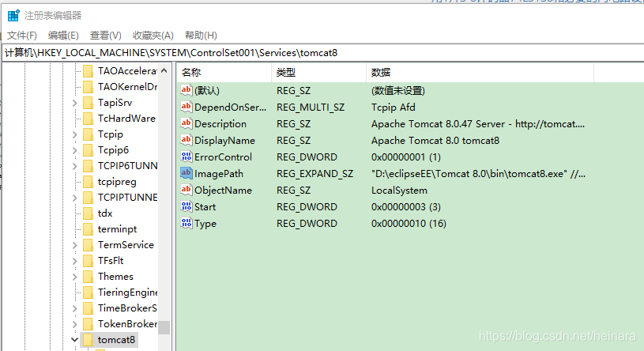Viewport: 644px width, 351px height.
Task: Open the 编辑(E) menu
Action: point(63,36)
